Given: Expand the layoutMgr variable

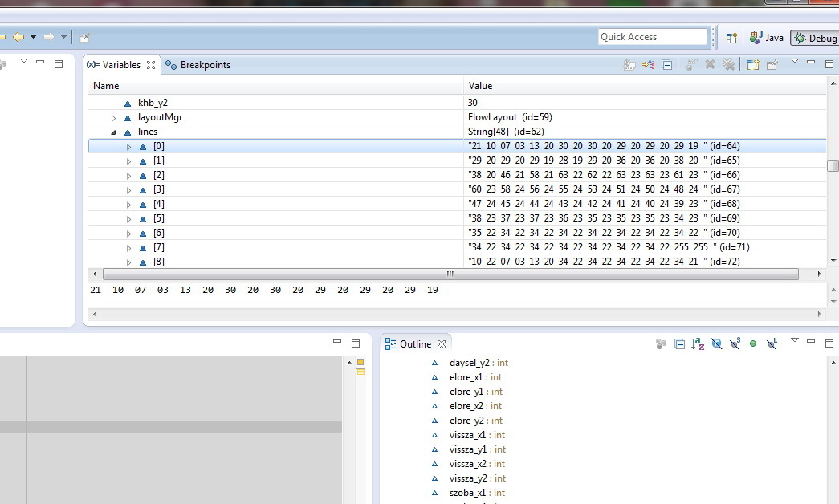Looking at the screenshot, I should [113, 118].
